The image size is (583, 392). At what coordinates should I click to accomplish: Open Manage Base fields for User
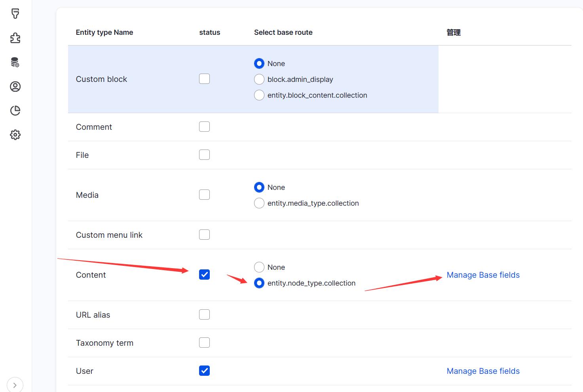[483, 371]
